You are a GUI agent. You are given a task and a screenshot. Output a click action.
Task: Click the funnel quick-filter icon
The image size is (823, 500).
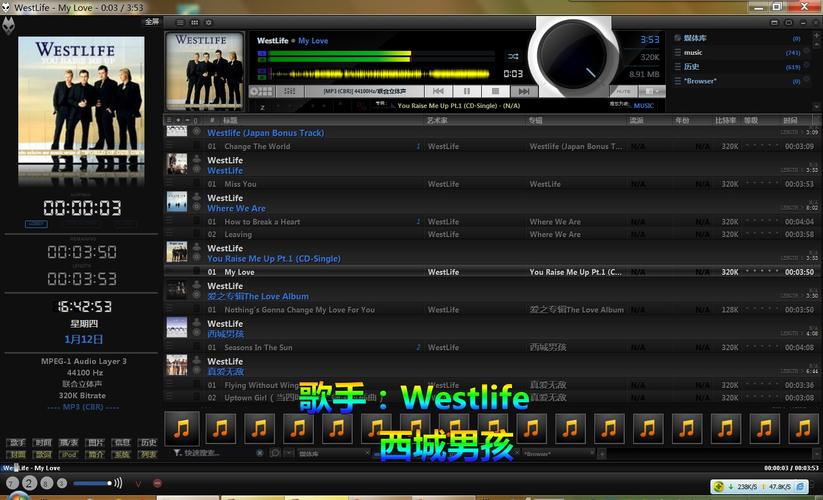(x=177, y=452)
